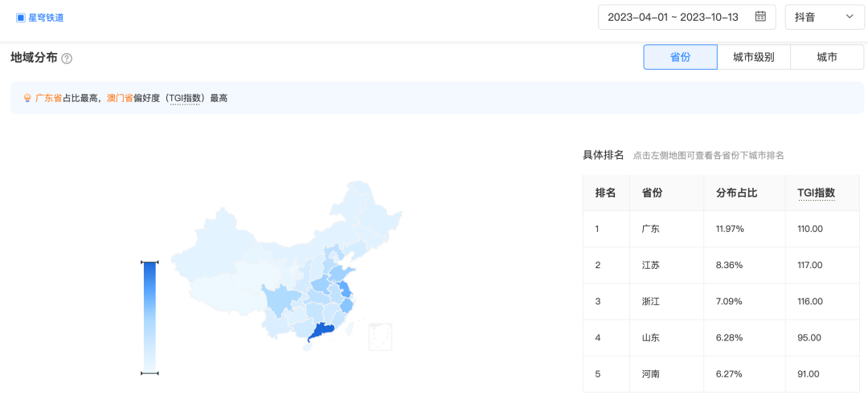Click the blue gradient legend bar
The height and width of the screenshot is (403, 868).
pyautogui.click(x=149, y=317)
